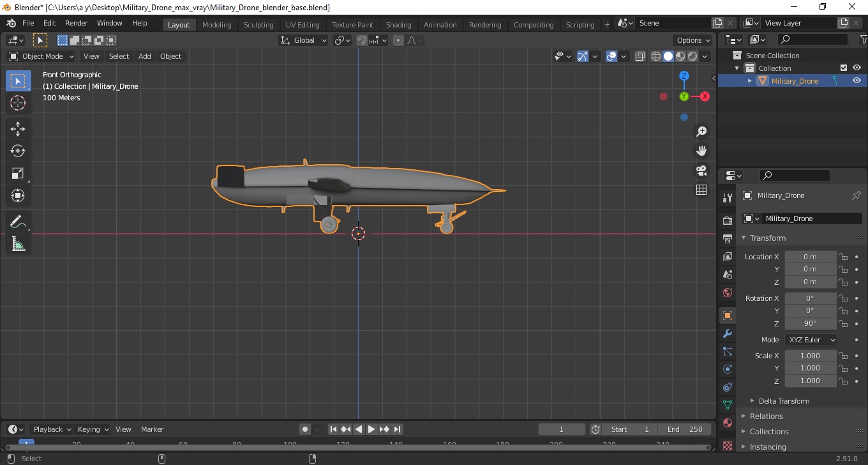Open the Render properties tab

(727, 220)
